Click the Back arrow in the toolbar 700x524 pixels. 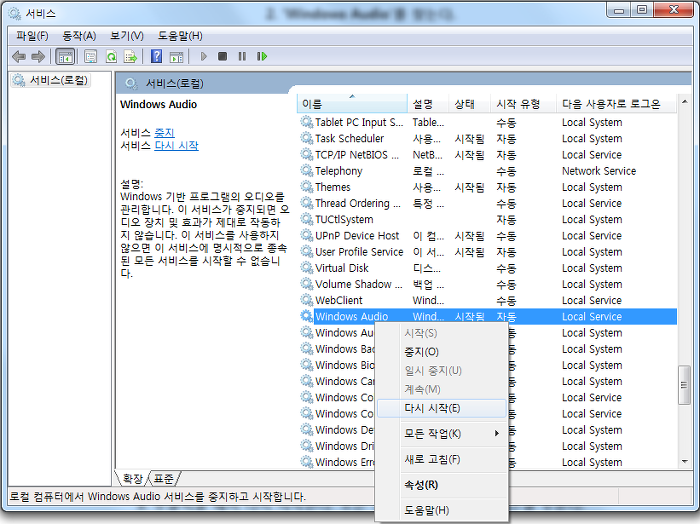pos(18,57)
